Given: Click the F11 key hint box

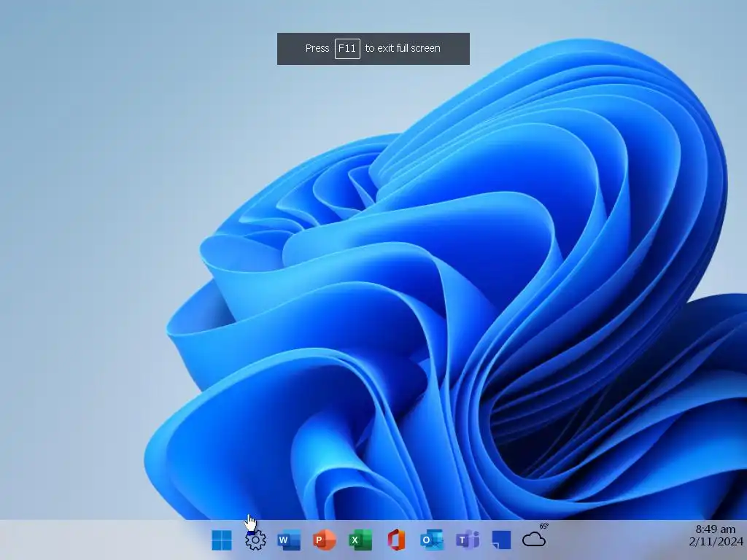Looking at the screenshot, I should pyautogui.click(x=347, y=49).
